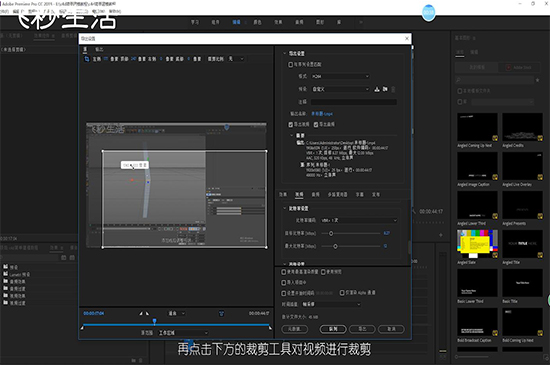The image size is (550, 365).
Task: Click the search magnifier in Essential Graphics
Action: coord(458,80)
